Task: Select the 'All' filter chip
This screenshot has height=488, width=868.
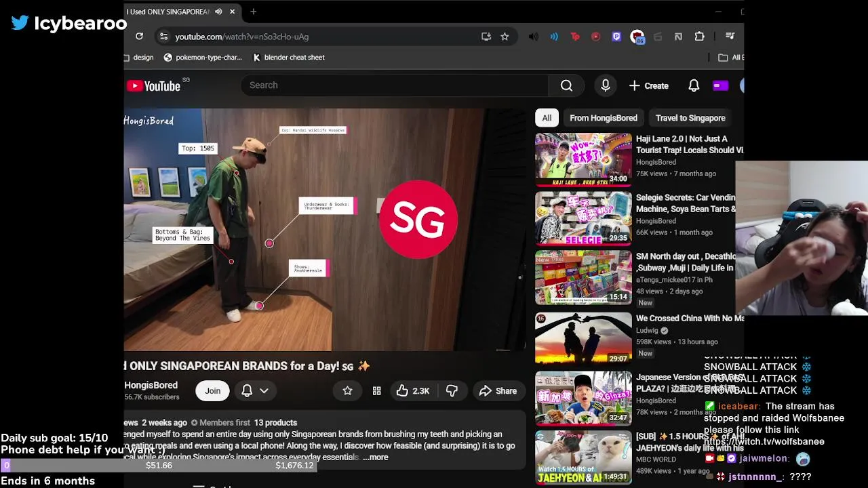Action: click(x=547, y=118)
